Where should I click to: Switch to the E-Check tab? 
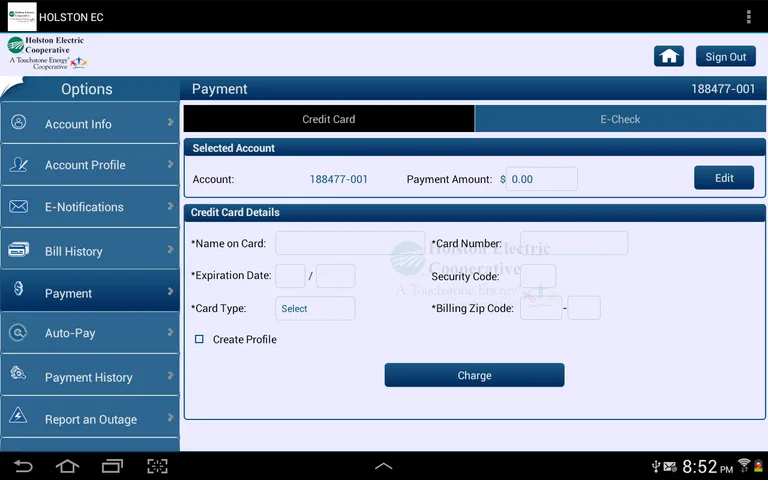point(620,119)
